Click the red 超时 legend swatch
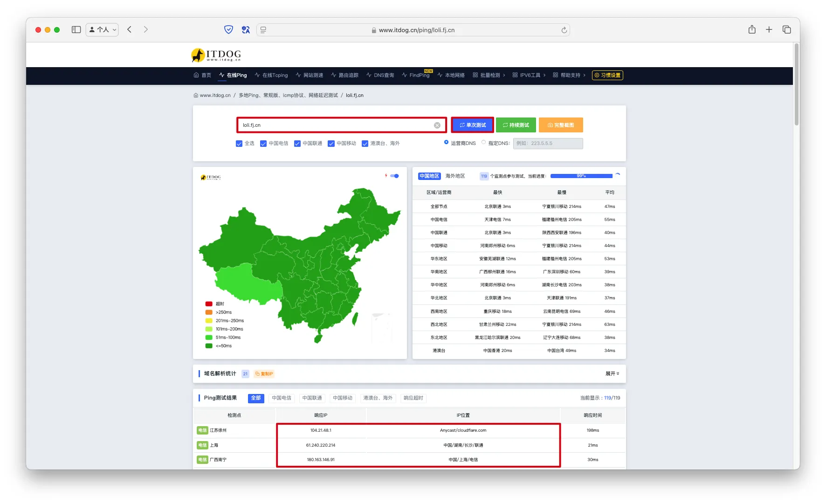Screen dimensions: 826x504 [209, 304]
